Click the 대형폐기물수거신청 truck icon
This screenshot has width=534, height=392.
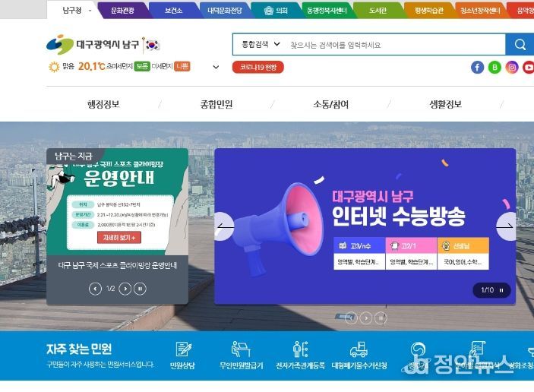coord(359,349)
